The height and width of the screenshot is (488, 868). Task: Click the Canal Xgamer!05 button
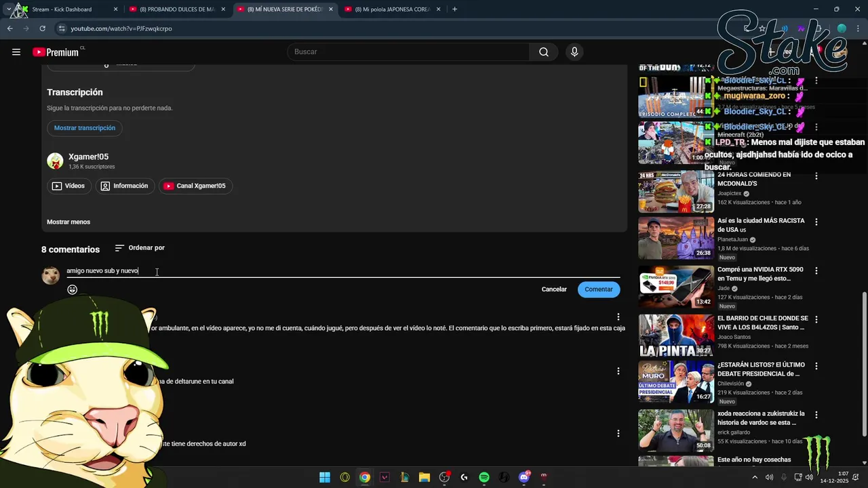195,186
